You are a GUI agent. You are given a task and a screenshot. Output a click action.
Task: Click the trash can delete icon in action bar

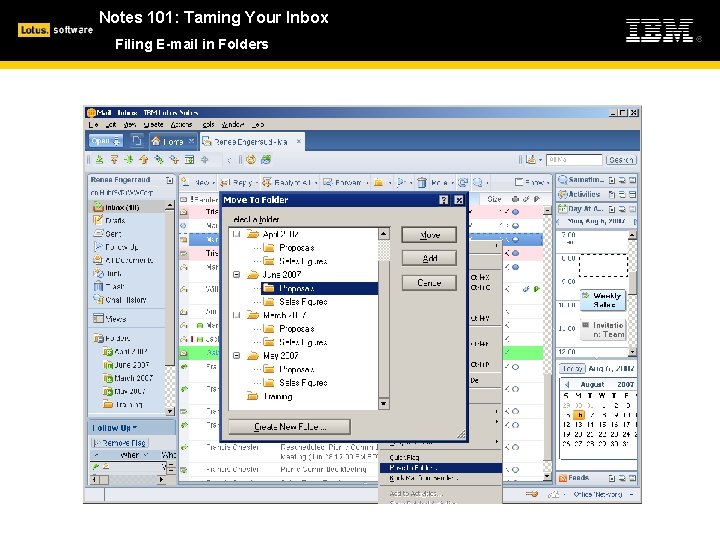click(422, 182)
